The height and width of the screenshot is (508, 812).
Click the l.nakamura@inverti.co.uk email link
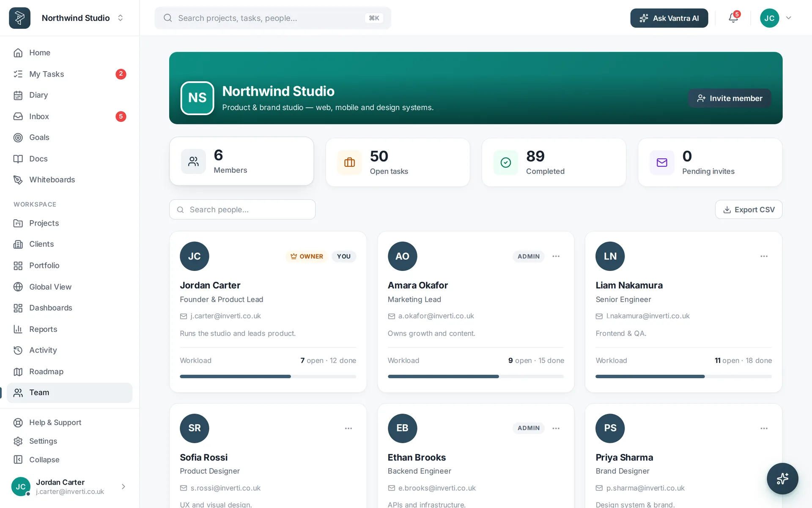[x=647, y=316]
